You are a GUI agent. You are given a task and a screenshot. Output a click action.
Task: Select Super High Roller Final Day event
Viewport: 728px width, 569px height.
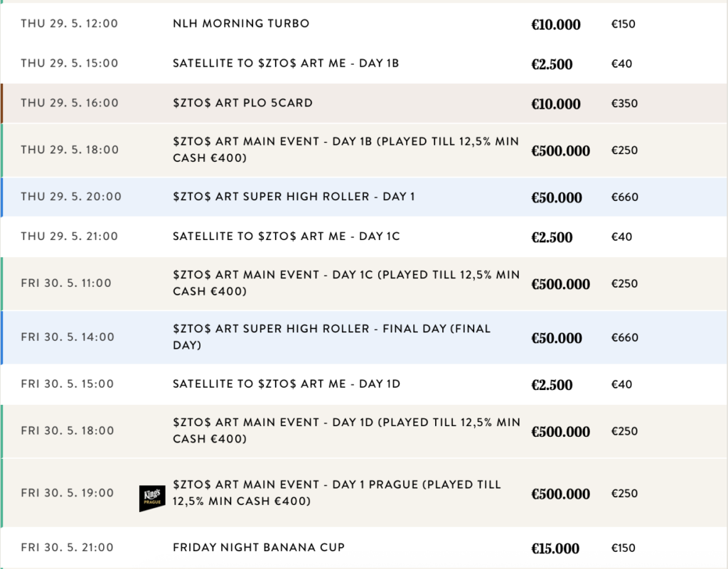click(x=331, y=337)
